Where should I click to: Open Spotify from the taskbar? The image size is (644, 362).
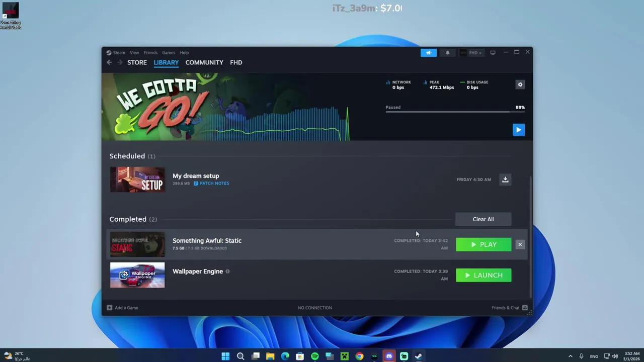pos(315,356)
